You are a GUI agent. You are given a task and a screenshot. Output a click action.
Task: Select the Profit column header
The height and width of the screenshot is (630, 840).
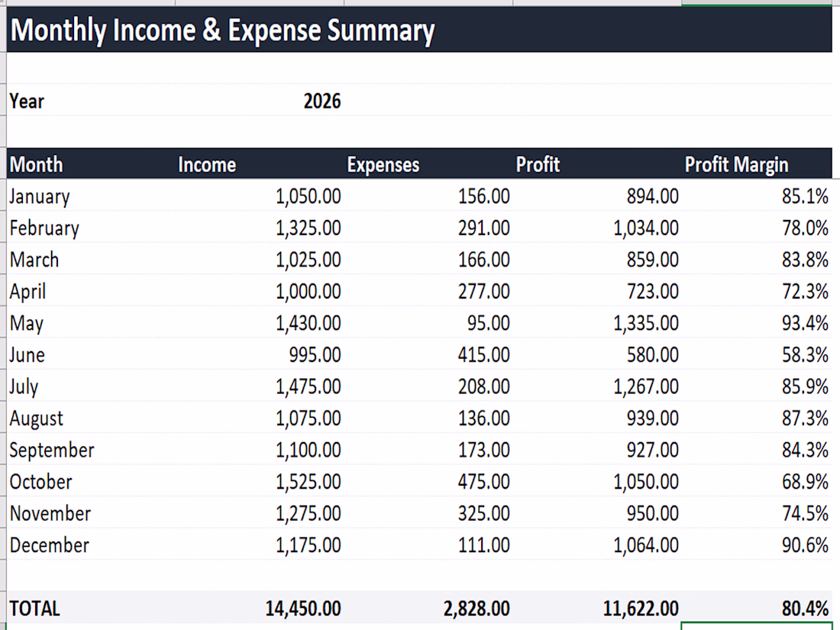538,164
